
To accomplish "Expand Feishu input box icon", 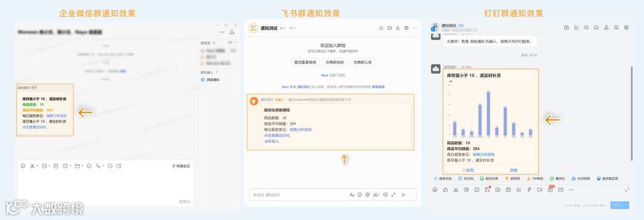I will point(393,195).
